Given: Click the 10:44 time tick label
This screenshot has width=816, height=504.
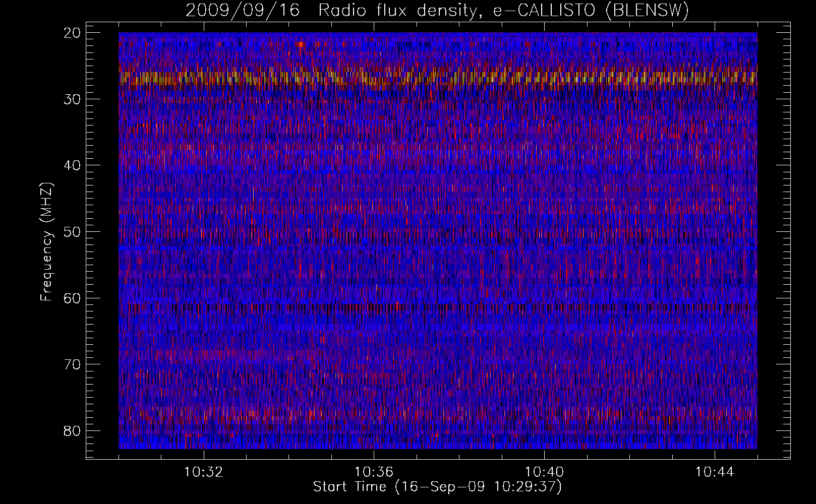Looking at the screenshot, I should tap(715, 472).
